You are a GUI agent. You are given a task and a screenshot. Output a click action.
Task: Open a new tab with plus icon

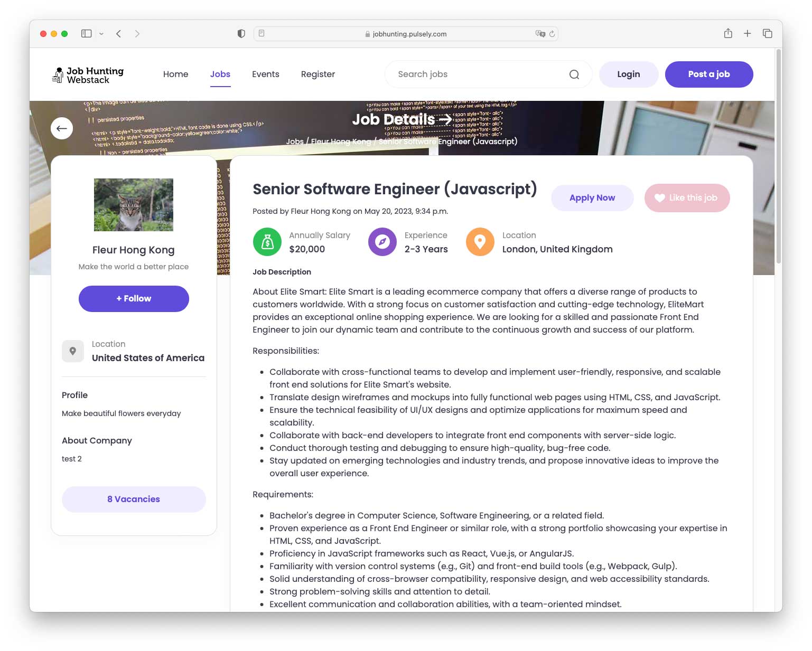pyautogui.click(x=747, y=34)
